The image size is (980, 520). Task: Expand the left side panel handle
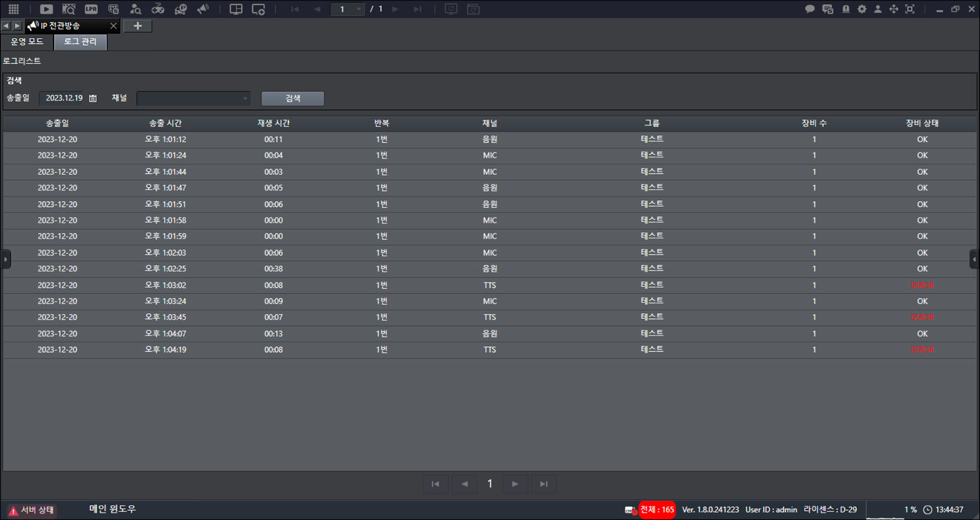click(6, 259)
